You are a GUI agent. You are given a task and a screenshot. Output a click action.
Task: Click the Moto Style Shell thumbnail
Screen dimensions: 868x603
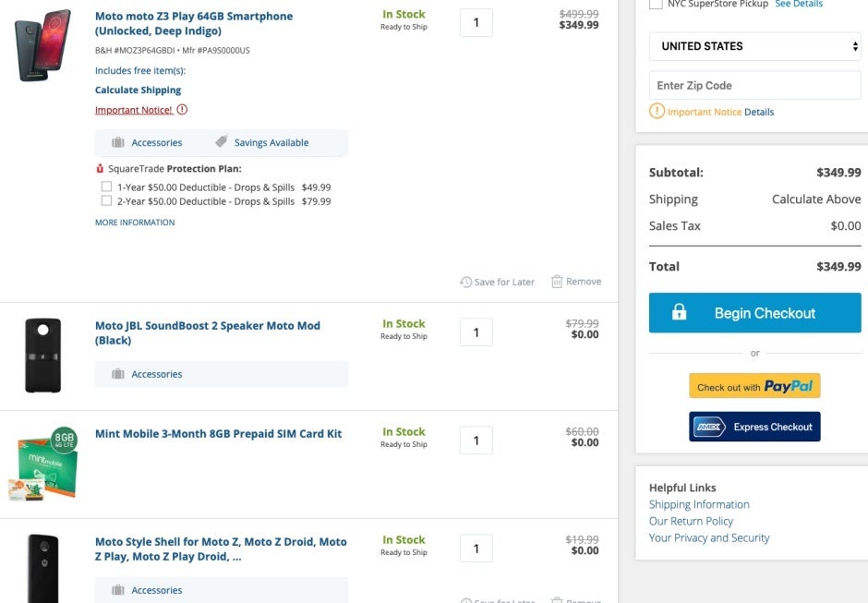[43, 568]
